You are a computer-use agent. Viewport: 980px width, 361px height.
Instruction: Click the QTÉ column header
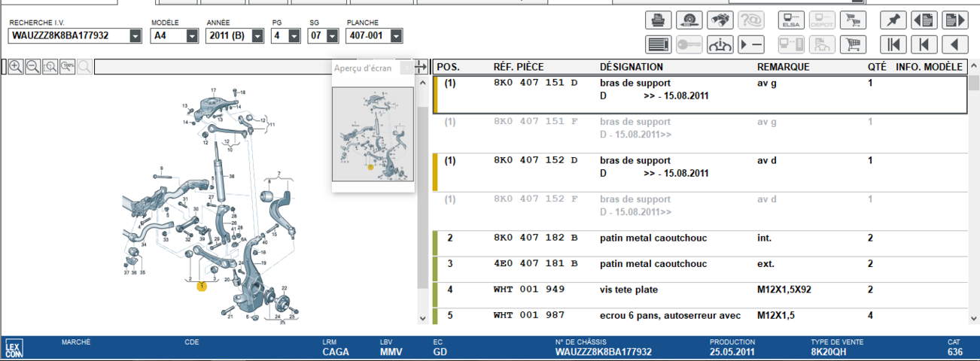877,67
